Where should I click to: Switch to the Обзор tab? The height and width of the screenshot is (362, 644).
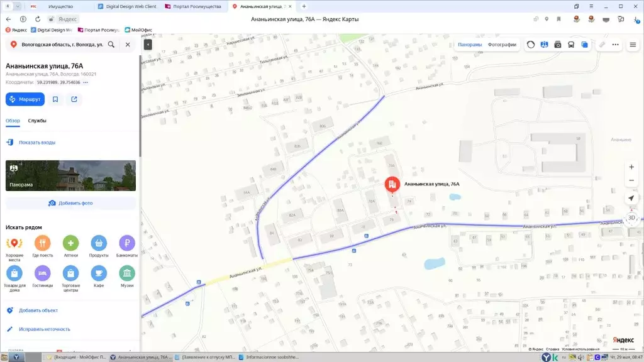(13, 121)
